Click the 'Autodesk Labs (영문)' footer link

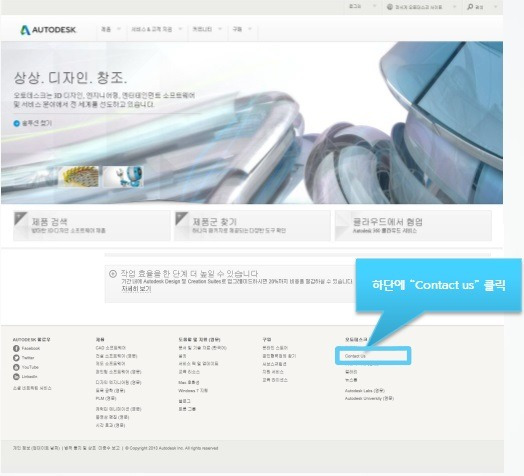(x=365, y=390)
